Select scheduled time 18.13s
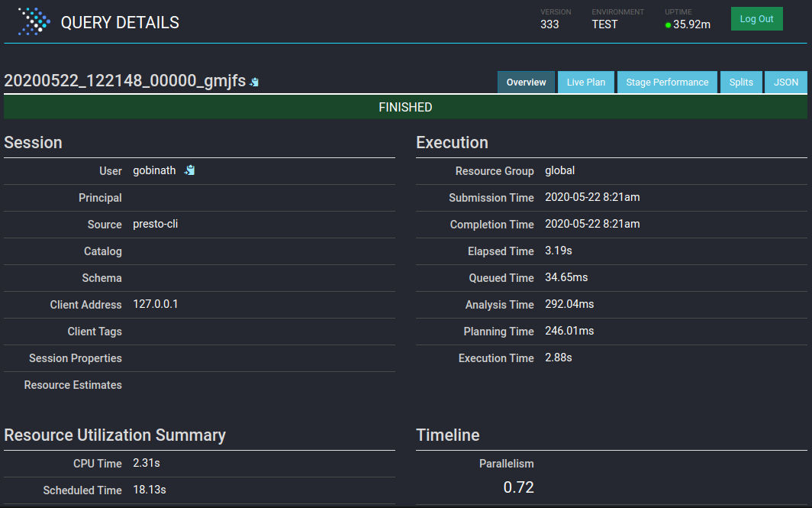This screenshot has height=508, width=812. tap(150, 490)
